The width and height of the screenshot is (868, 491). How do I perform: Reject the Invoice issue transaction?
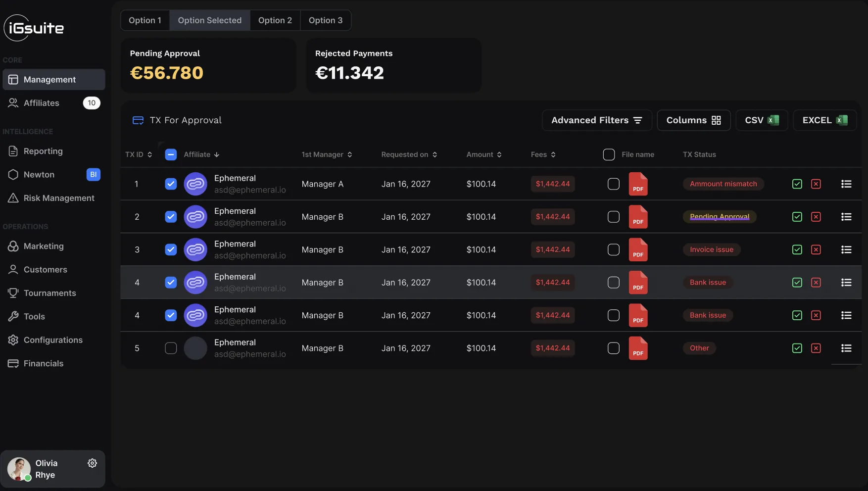pos(816,250)
